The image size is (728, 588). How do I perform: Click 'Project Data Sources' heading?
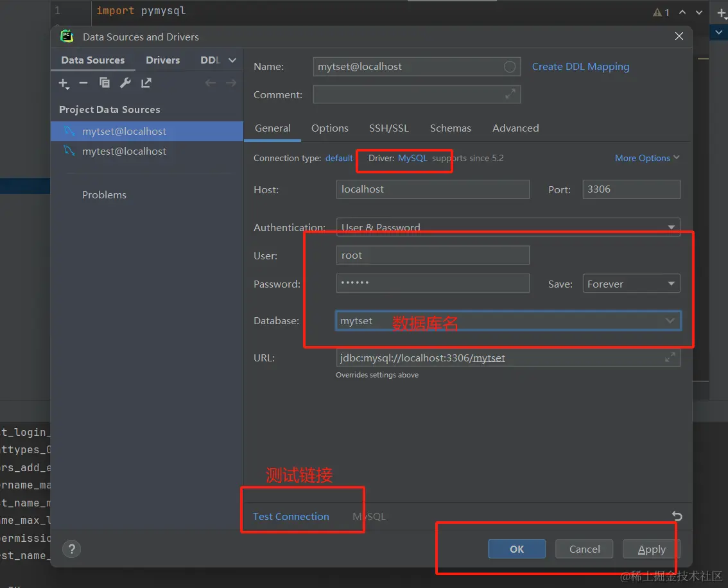110,110
